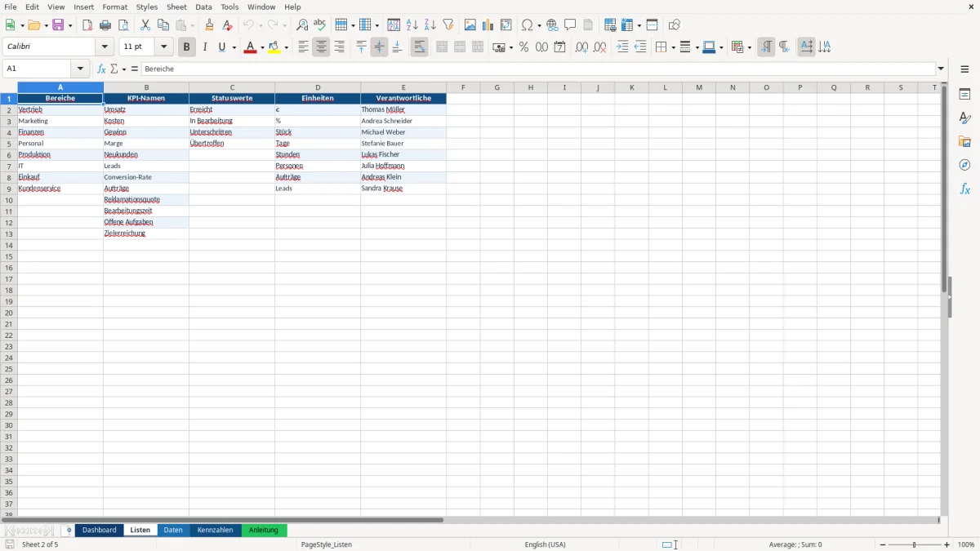Align cell content to bottom
Screen dimensions: 980x551
[x=398, y=47]
